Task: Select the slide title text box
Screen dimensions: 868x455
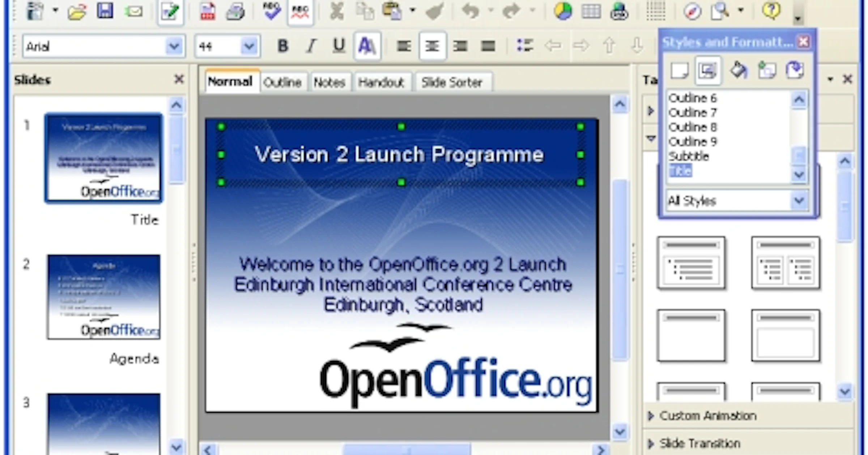Action: (401, 155)
